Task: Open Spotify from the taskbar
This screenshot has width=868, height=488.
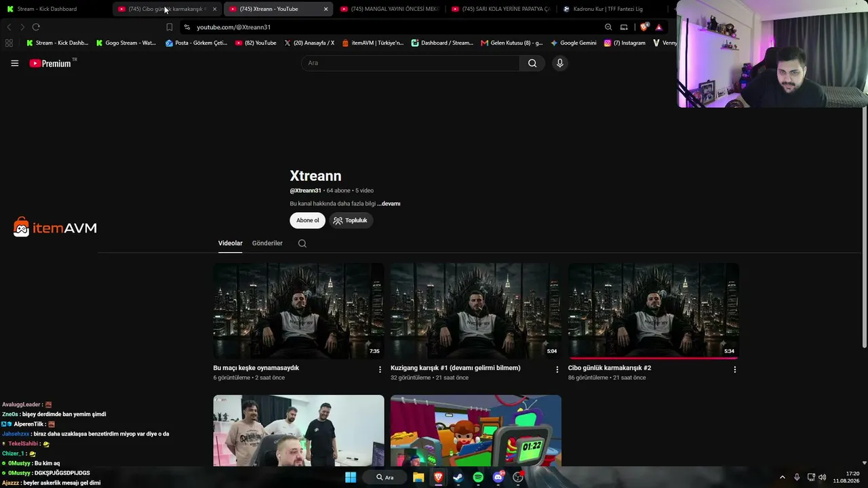Action: [478, 477]
